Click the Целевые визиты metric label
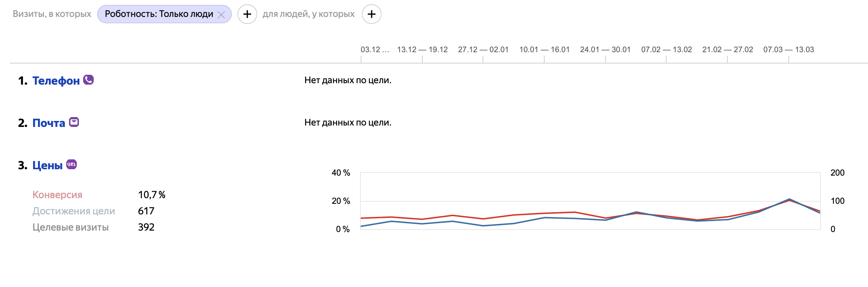The width and height of the screenshot is (868, 287). tap(70, 227)
